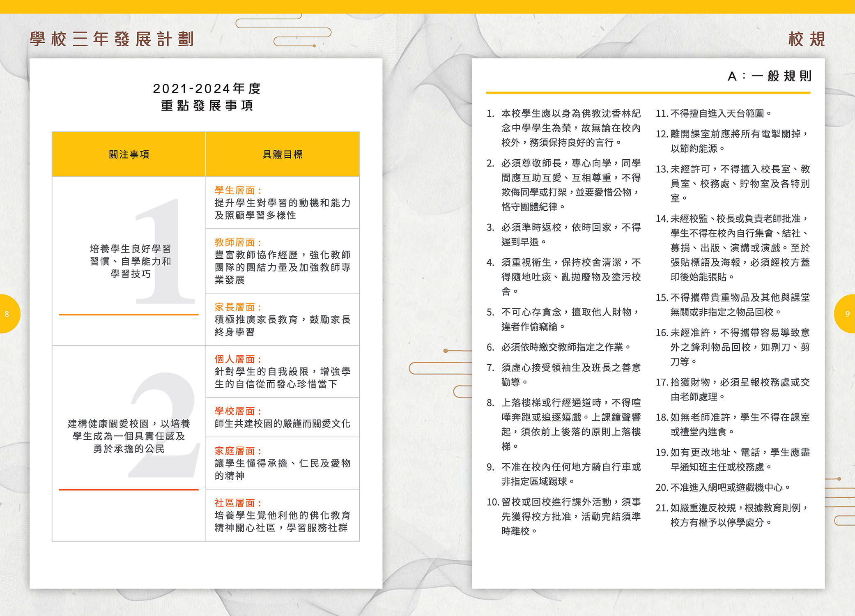The height and width of the screenshot is (616, 855).
Task: Click rule 20 about 網吧或遊戲機中心
Action: (723, 487)
